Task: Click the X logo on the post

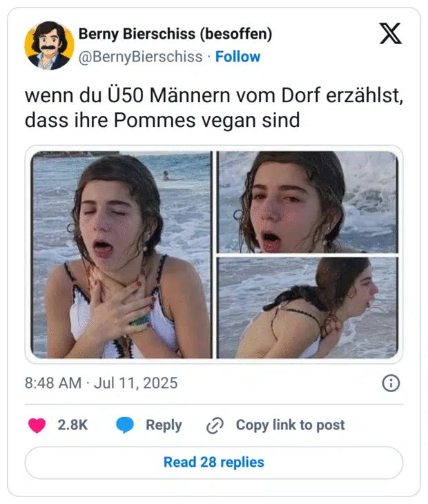Action: click(390, 33)
